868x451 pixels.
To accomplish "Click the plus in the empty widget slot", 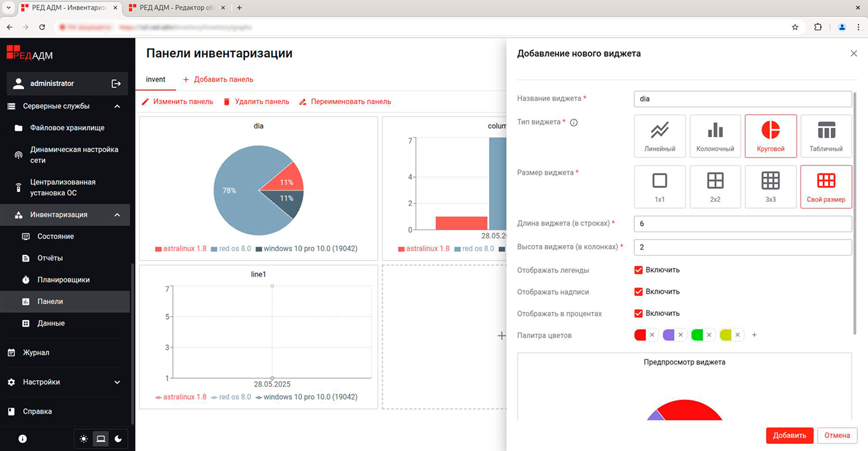I will coord(501,336).
